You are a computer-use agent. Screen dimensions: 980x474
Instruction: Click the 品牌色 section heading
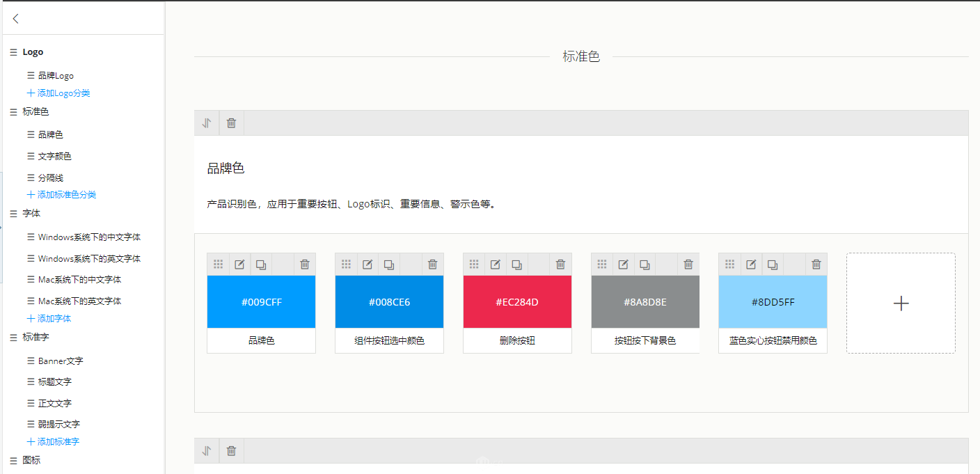226,168
